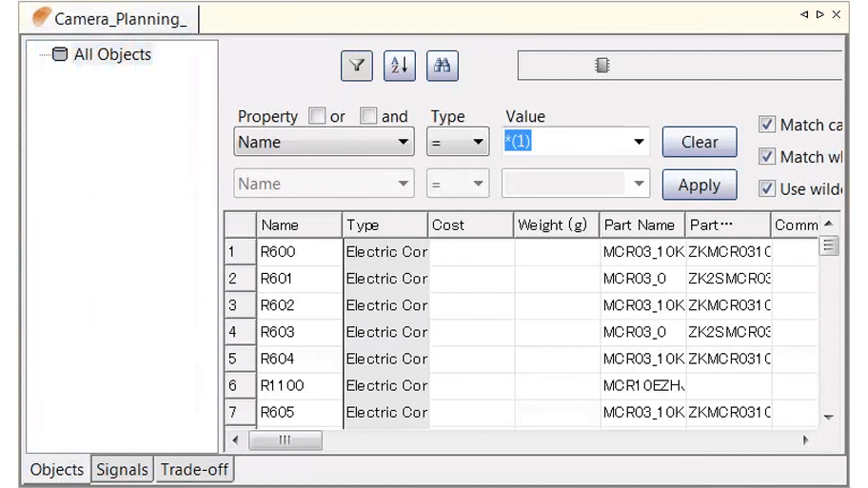Expand the Value dropdown list
This screenshot has width=868, height=488.
click(639, 143)
